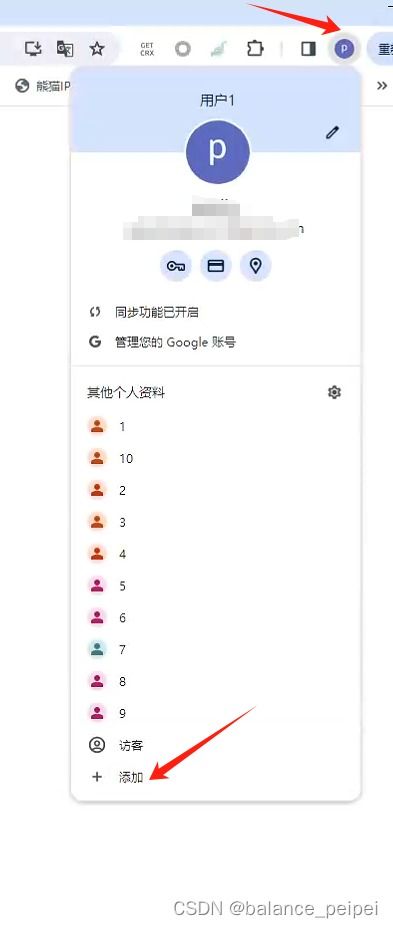Open the side panel icon
This screenshot has width=393, height=928.
coord(308,49)
